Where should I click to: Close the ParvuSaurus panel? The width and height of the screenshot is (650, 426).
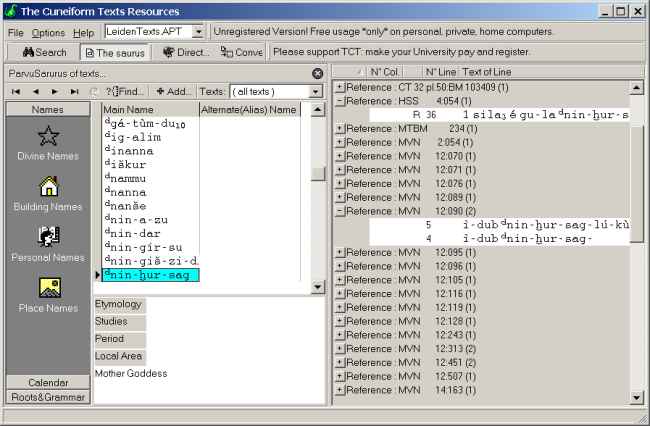pyautogui.click(x=317, y=73)
